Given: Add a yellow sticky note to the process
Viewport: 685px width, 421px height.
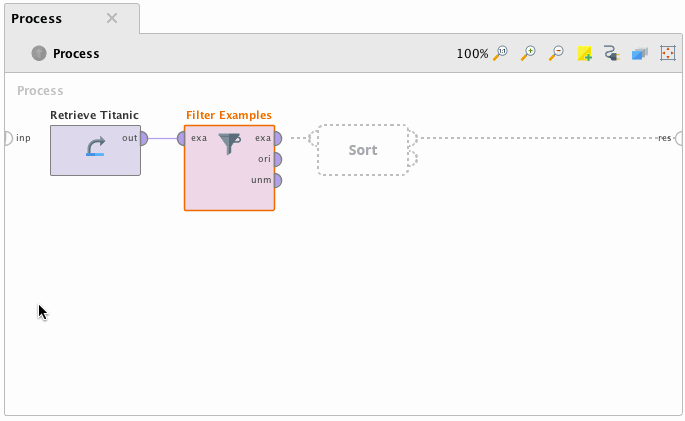Looking at the screenshot, I should point(585,54).
